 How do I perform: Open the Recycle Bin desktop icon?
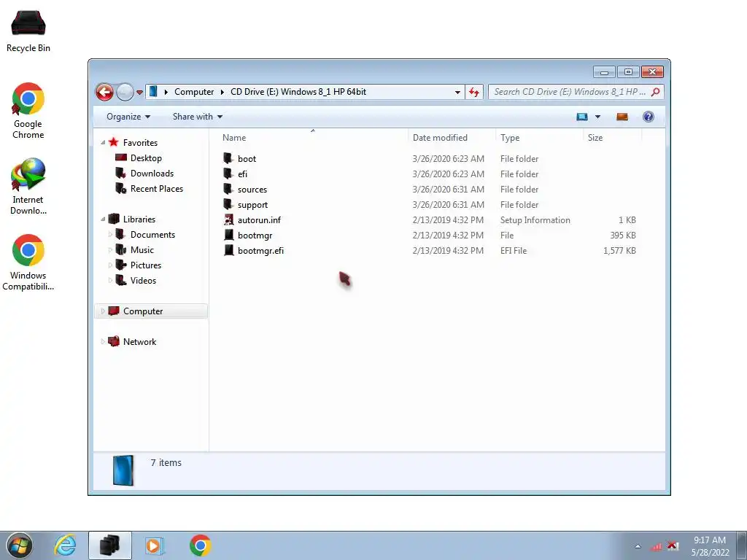pos(28,31)
